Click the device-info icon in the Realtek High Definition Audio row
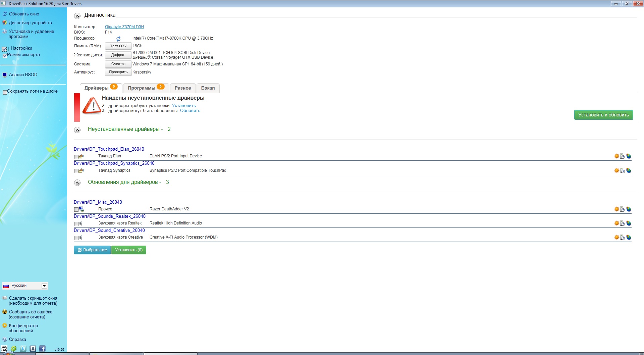 click(x=623, y=223)
